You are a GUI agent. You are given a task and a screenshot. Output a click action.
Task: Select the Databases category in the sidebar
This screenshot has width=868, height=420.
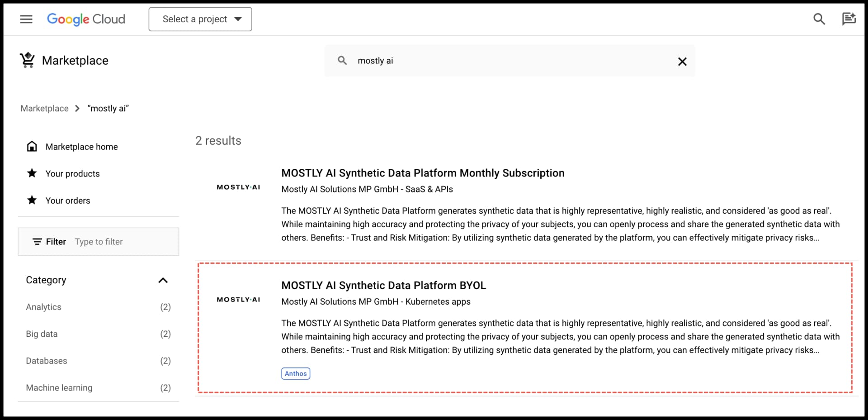[46, 361]
